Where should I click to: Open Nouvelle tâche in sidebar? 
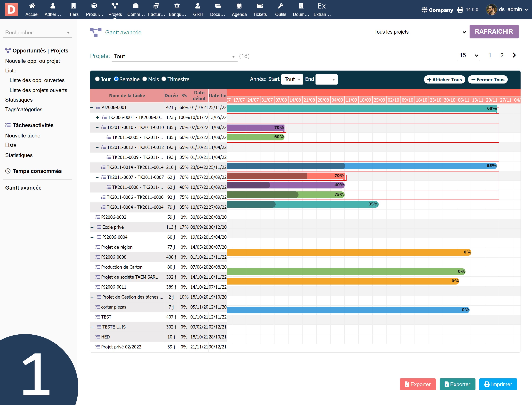(23, 135)
